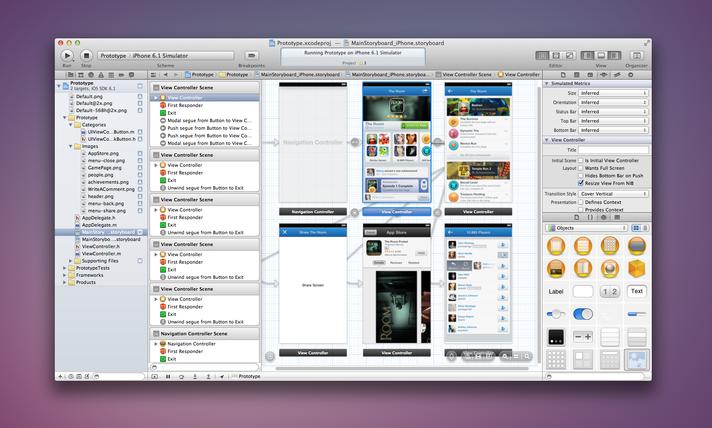Select the Label object in library
Image resolution: width=712 pixels, height=428 pixels.
coord(556,291)
